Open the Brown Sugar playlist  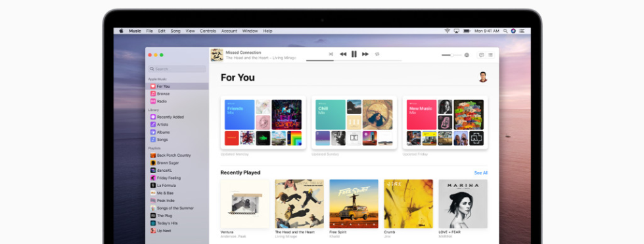pyautogui.click(x=177, y=163)
